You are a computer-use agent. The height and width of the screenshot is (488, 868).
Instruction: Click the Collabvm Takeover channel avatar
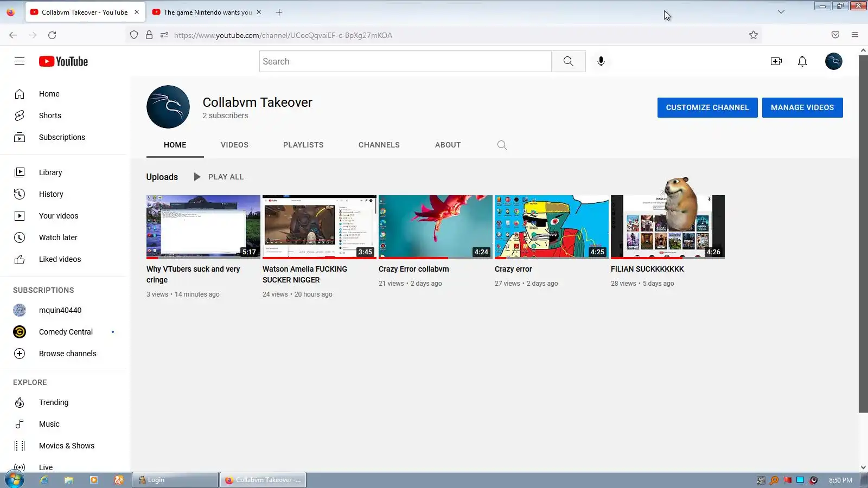(168, 107)
